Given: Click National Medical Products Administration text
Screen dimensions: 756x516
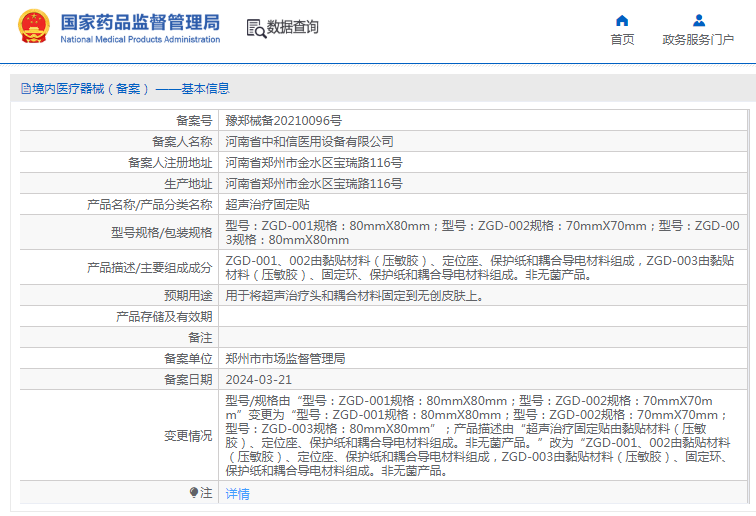Looking at the screenshot, I should coord(140,40).
